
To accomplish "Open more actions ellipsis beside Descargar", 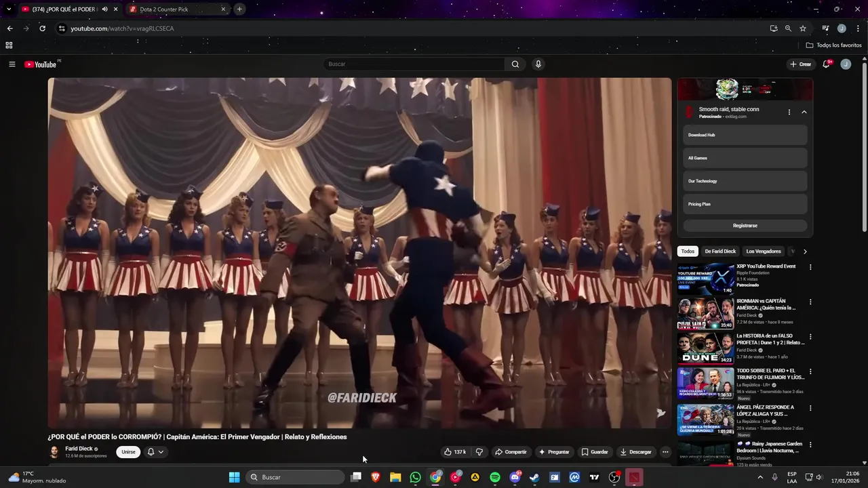I will click(x=665, y=452).
